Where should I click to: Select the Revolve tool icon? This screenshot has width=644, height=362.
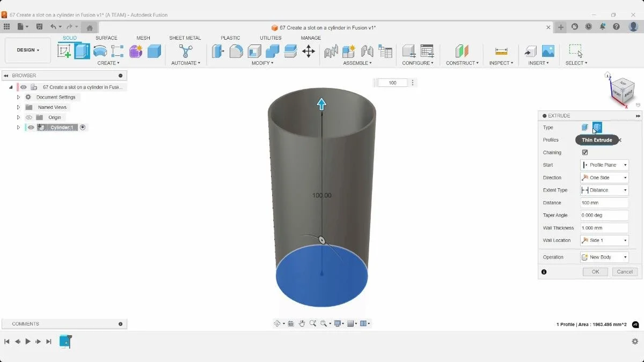[100, 51]
